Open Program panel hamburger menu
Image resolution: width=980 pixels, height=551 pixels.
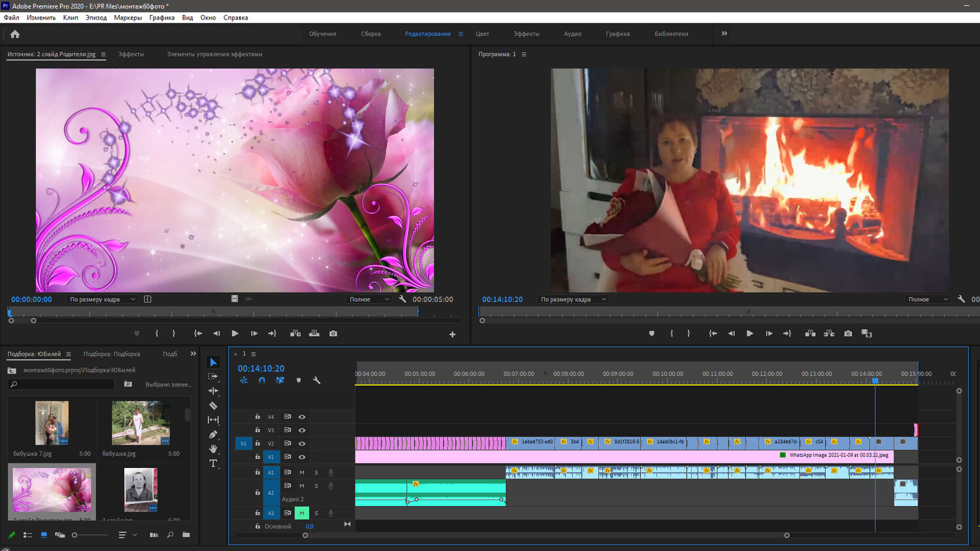pos(524,54)
